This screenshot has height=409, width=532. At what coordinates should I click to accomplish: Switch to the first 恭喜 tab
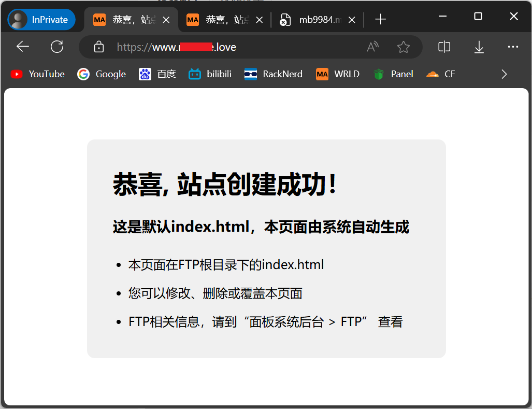point(131,20)
